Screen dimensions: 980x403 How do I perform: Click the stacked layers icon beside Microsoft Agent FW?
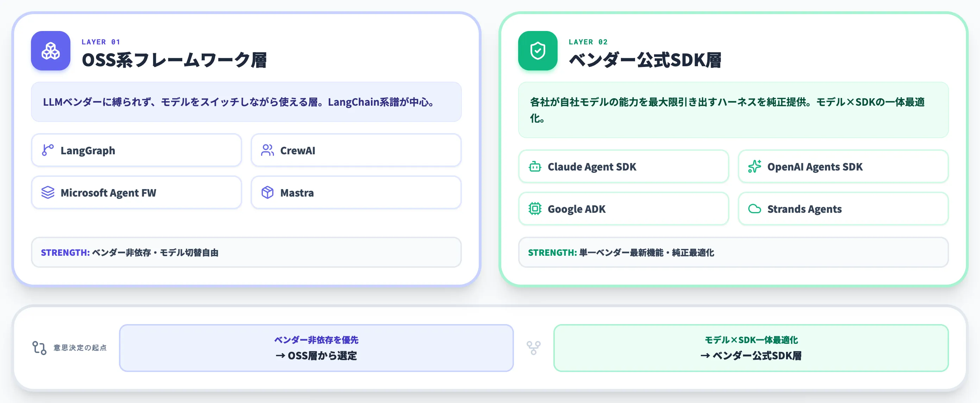(48, 192)
